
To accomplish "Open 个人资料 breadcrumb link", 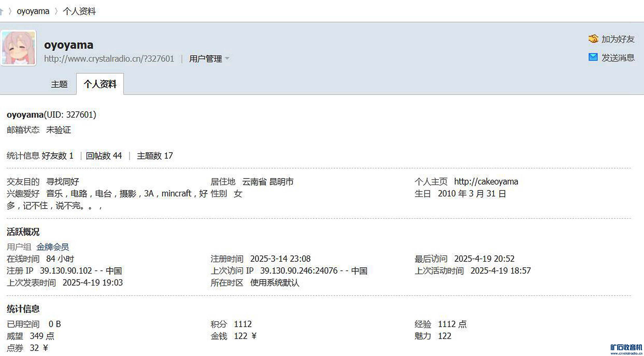I will pos(79,11).
